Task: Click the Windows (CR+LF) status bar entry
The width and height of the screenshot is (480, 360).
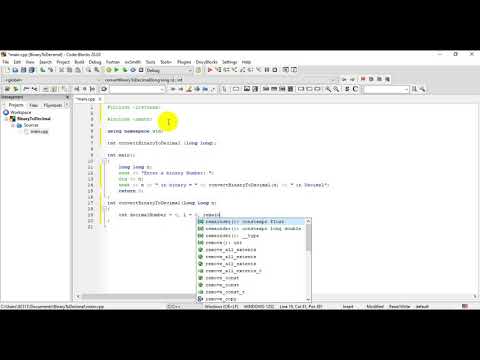Action: click(x=221, y=306)
